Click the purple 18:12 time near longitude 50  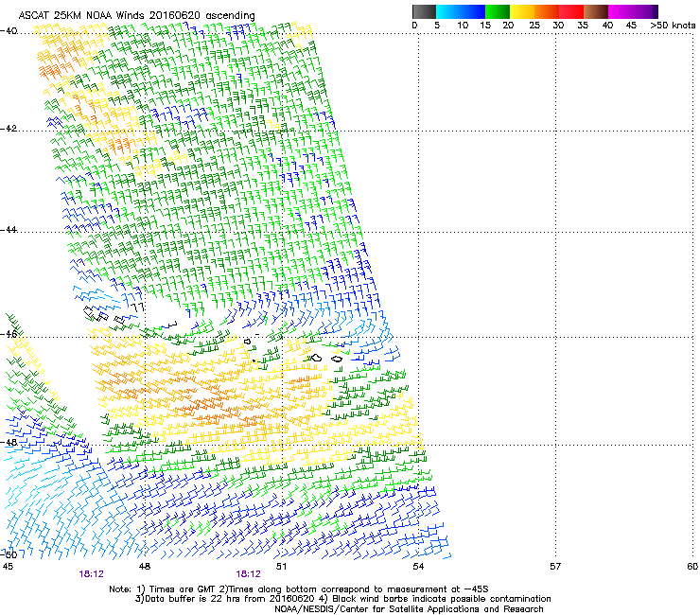248,574
